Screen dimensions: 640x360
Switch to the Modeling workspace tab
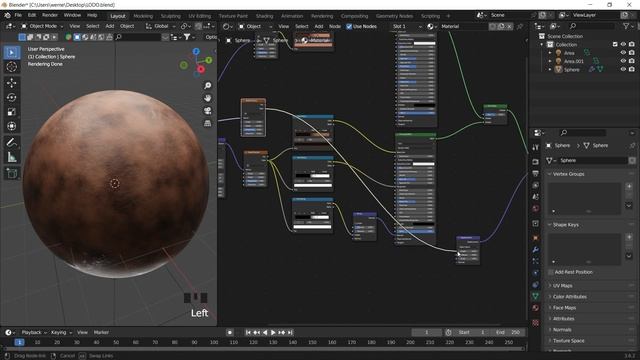pyautogui.click(x=143, y=16)
